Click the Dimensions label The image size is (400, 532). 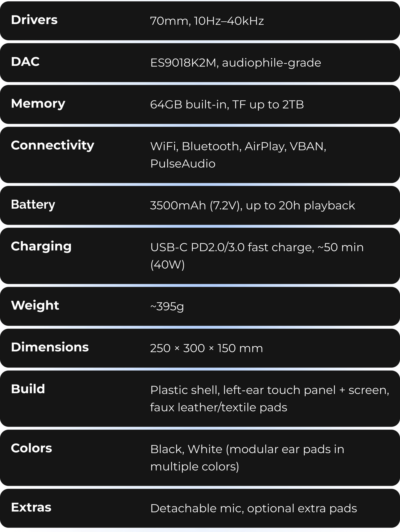point(50,347)
